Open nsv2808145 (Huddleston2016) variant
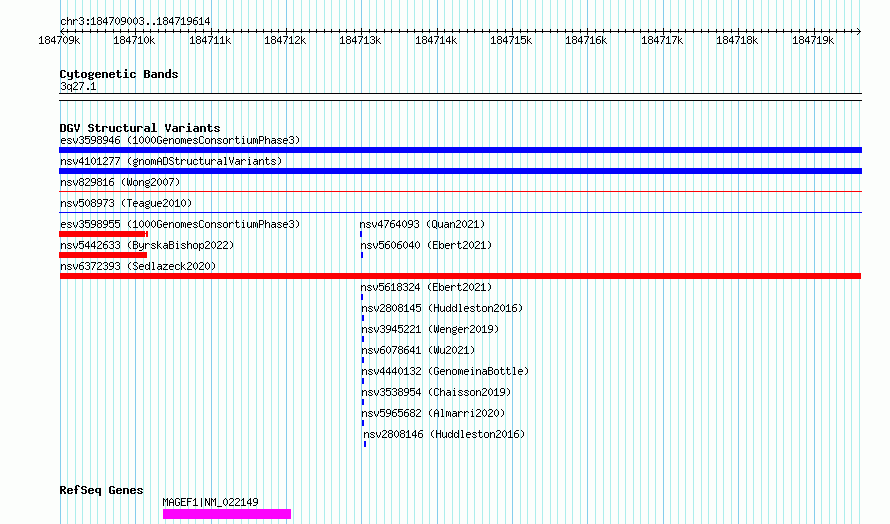The image size is (890, 524). (x=442, y=308)
